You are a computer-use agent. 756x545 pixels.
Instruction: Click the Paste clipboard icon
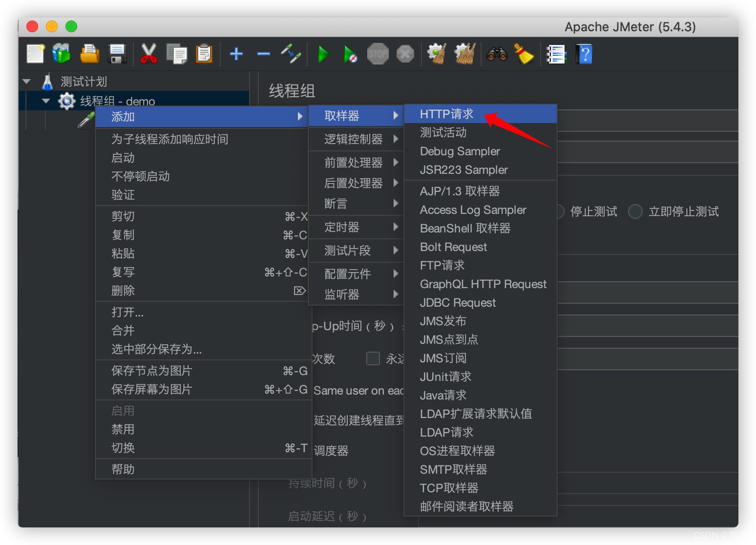click(x=204, y=54)
